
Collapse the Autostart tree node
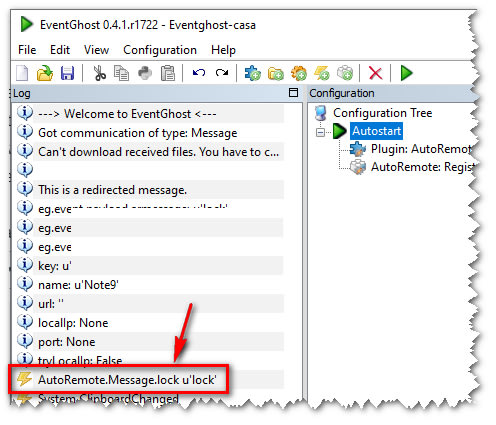[x=320, y=132]
